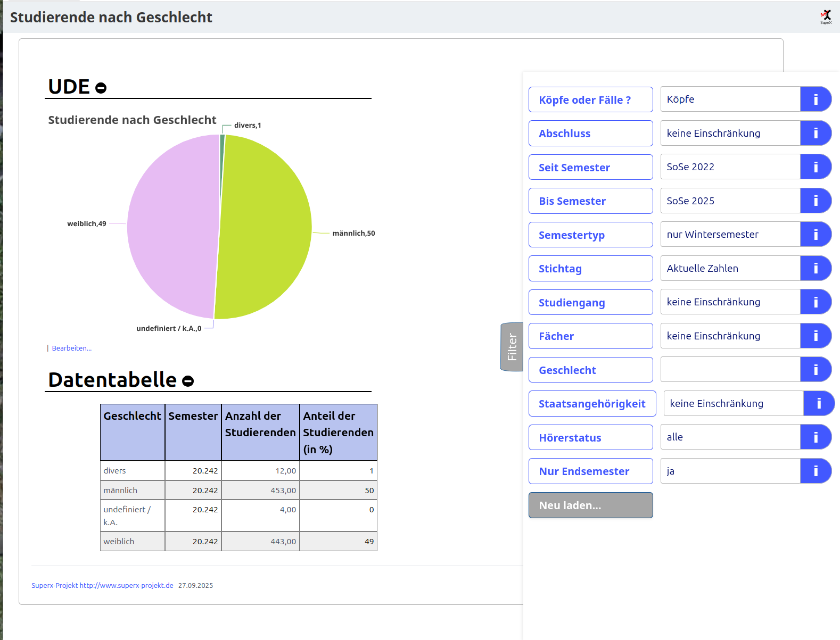
Task: Open the Studiengang filter button
Action: click(x=590, y=303)
